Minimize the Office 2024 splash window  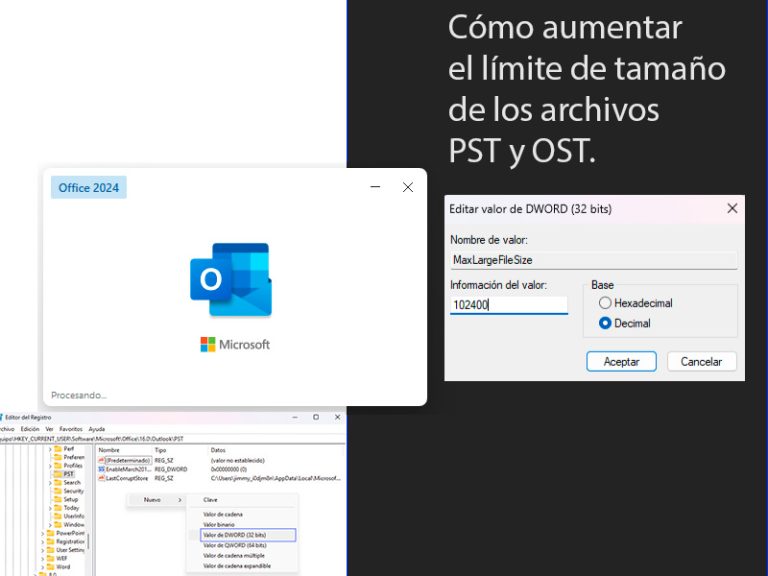[375, 187]
